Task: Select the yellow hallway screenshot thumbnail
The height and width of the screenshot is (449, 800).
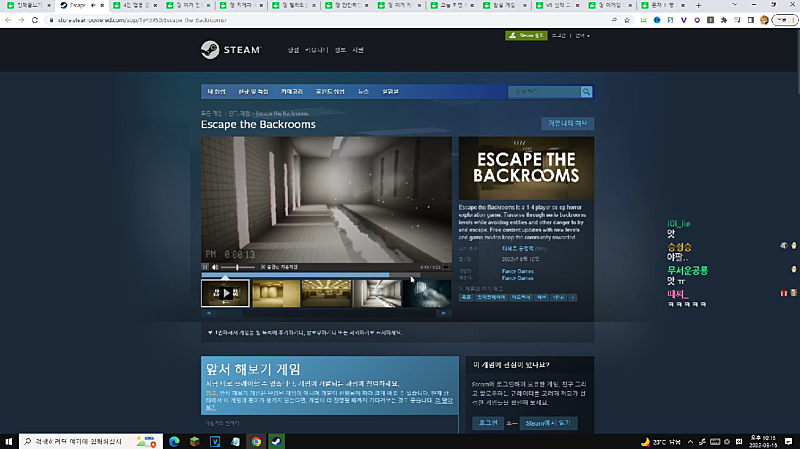Action: point(276,293)
